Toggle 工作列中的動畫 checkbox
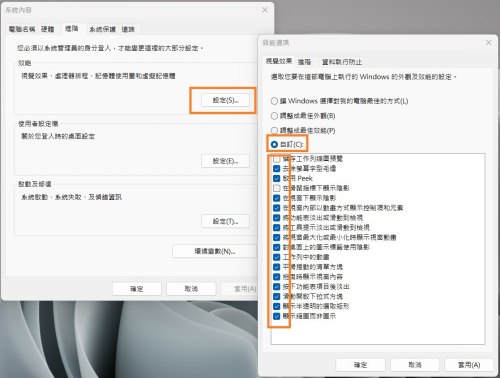Image resolution: width=501 pixels, height=378 pixels. click(x=276, y=257)
